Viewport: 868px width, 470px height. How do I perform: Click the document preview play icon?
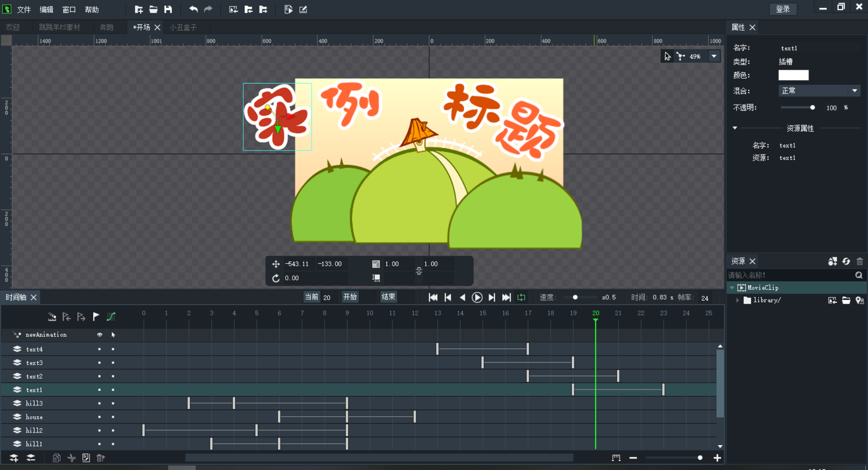(x=288, y=9)
